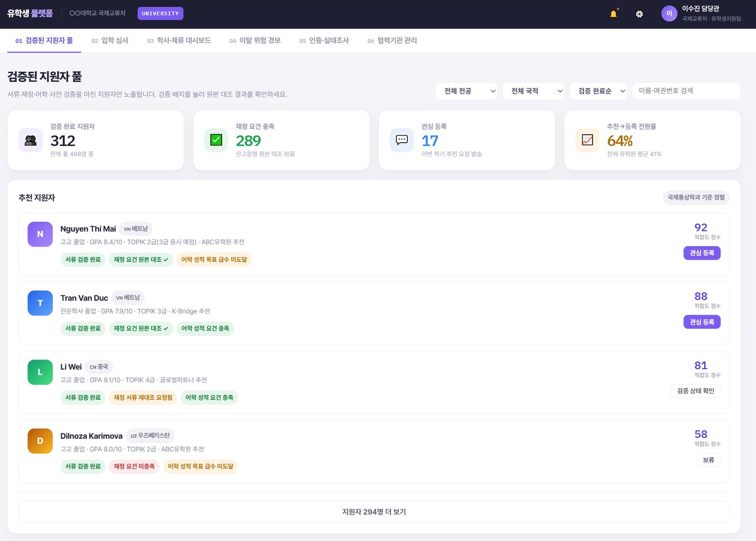
Task: Open settings gear icon
Action: 639,14
